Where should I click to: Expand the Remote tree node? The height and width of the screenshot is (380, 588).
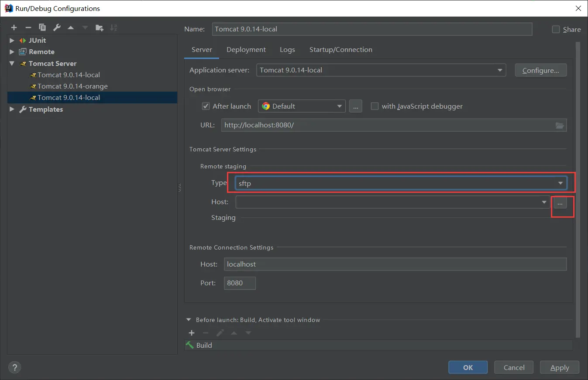(12, 51)
